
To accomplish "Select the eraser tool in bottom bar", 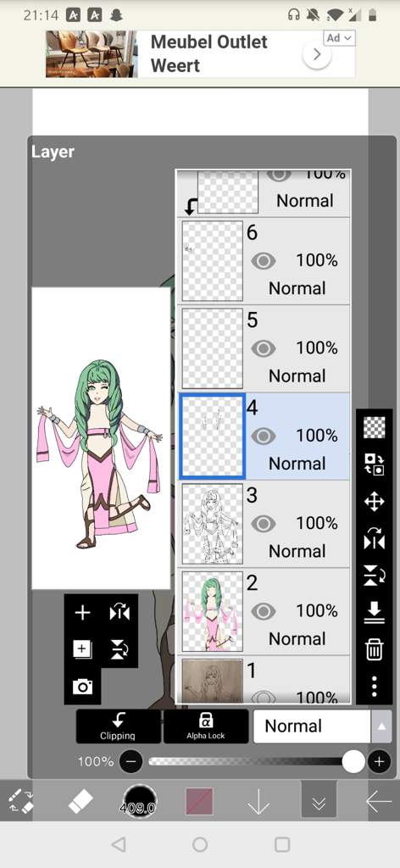I will pos(81,801).
